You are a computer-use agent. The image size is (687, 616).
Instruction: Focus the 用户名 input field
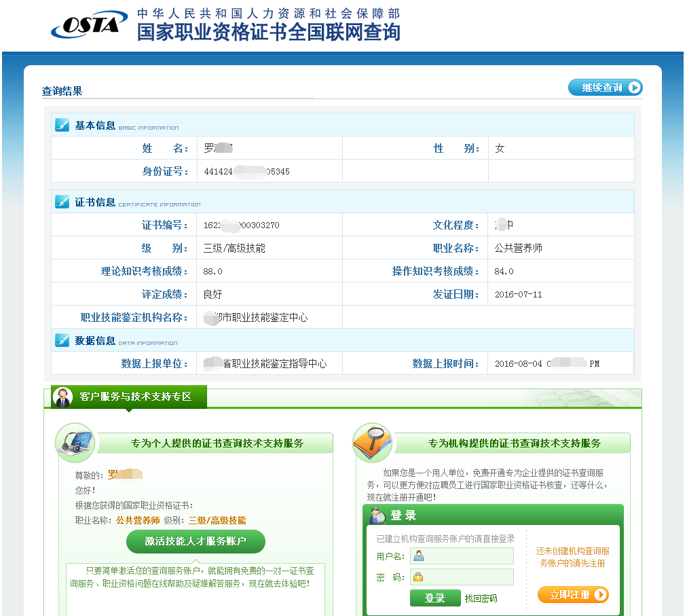[x=462, y=556]
